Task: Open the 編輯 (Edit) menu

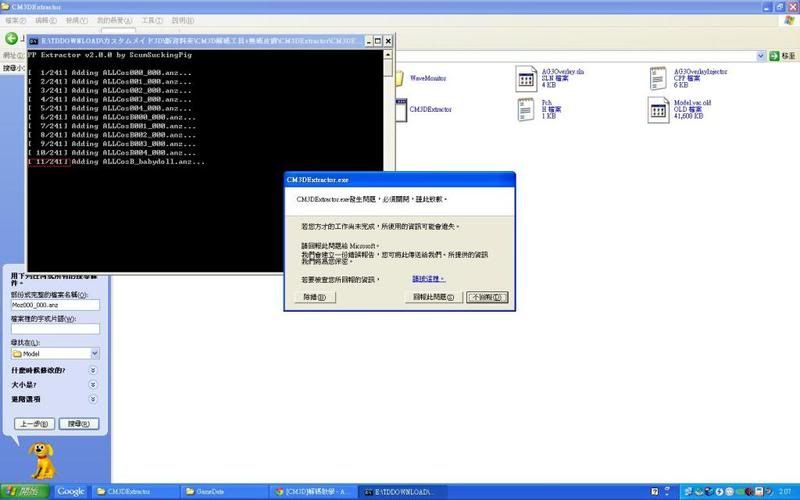Action: tap(45, 20)
